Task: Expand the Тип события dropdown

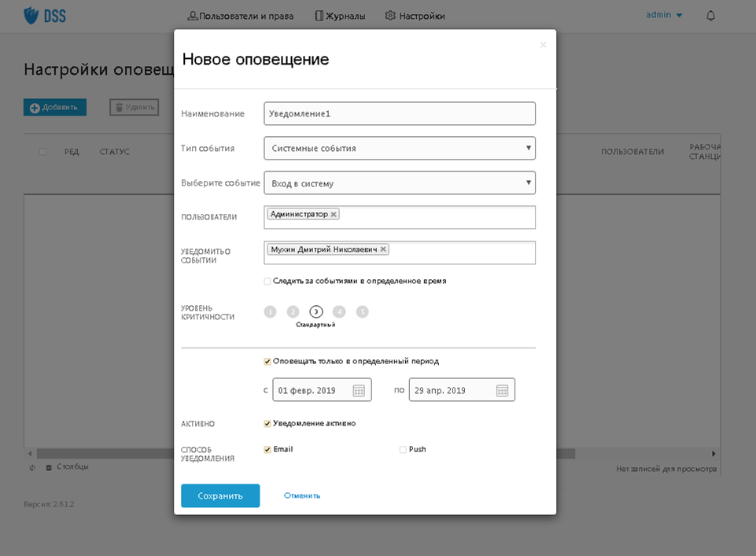Action: pyautogui.click(x=400, y=148)
